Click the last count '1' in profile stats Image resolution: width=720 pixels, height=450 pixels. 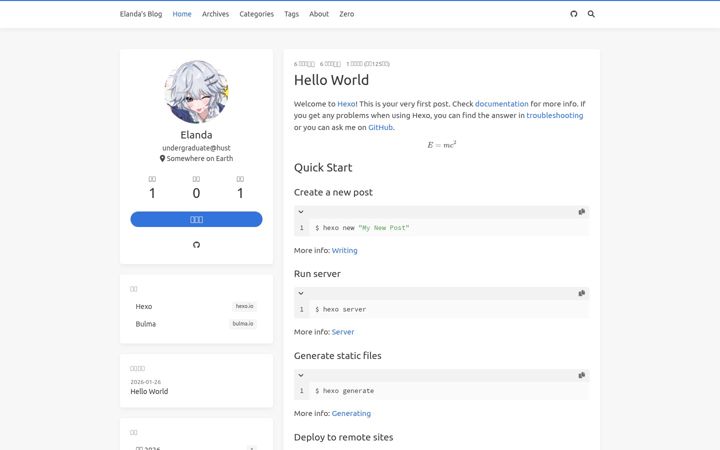pyautogui.click(x=240, y=193)
